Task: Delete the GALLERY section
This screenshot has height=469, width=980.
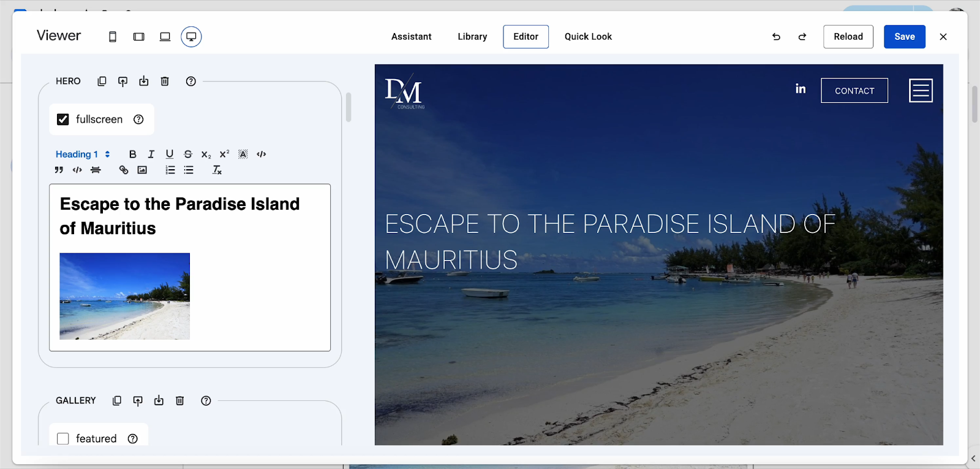Action: (180, 400)
